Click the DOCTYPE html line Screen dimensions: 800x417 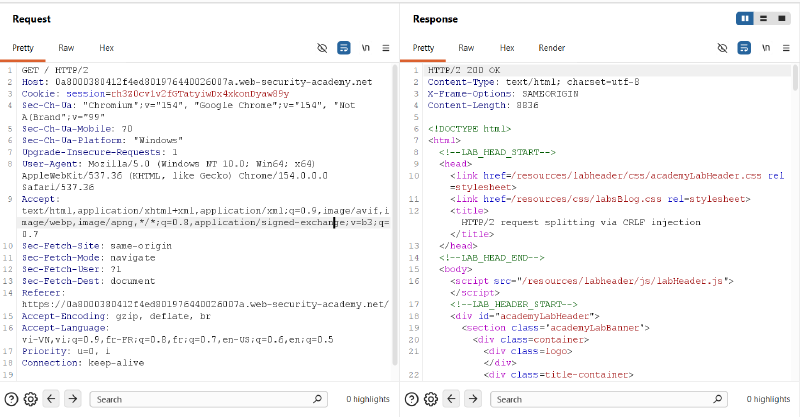point(469,129)
